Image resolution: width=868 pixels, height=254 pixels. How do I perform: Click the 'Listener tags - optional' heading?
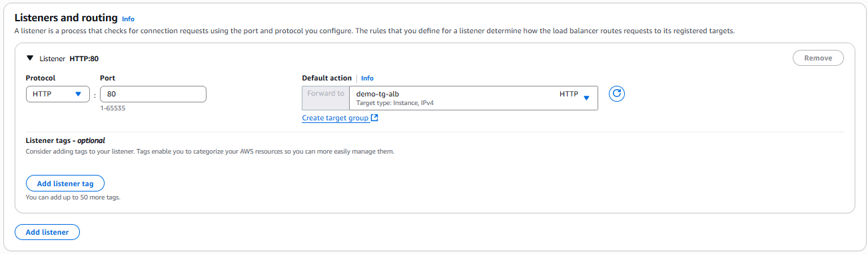click(x=65, y=140)
